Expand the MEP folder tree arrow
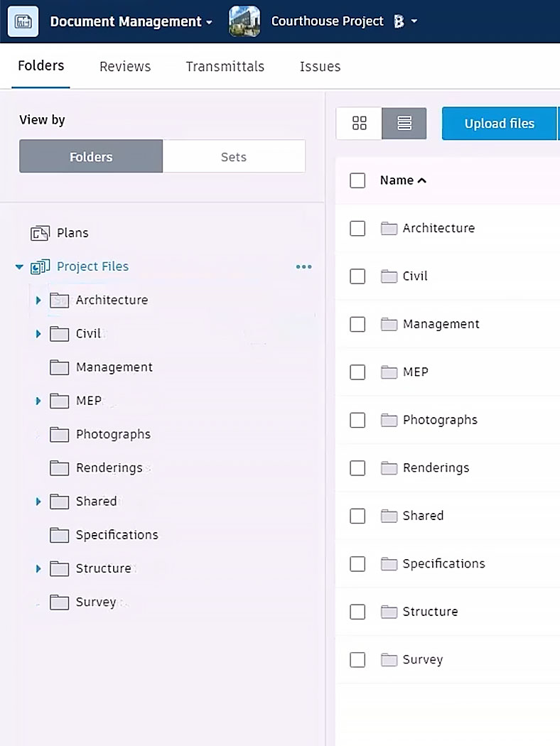 [x=38, y=401]
